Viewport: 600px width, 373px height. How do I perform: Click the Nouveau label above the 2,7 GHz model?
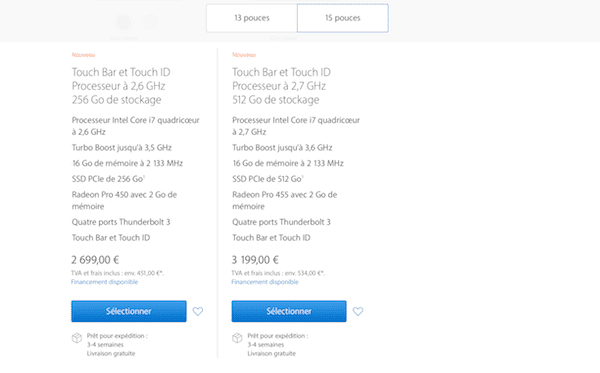pos(244,55)
